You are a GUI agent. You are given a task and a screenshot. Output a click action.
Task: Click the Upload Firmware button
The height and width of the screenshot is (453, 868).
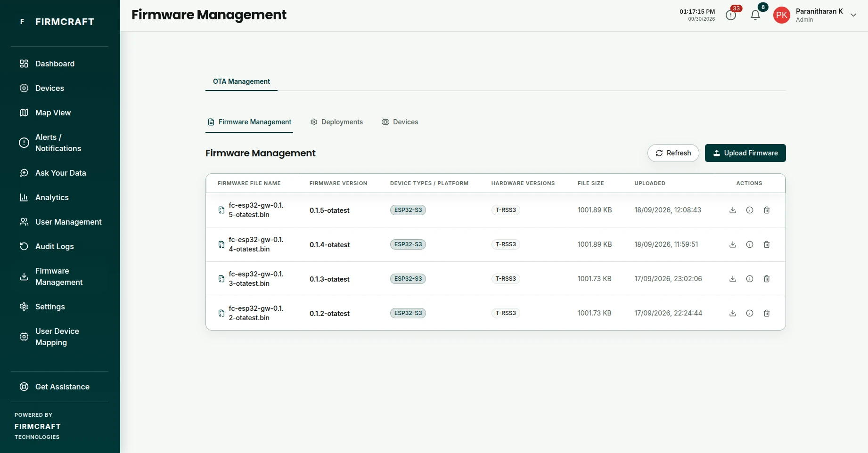(745, 153)
